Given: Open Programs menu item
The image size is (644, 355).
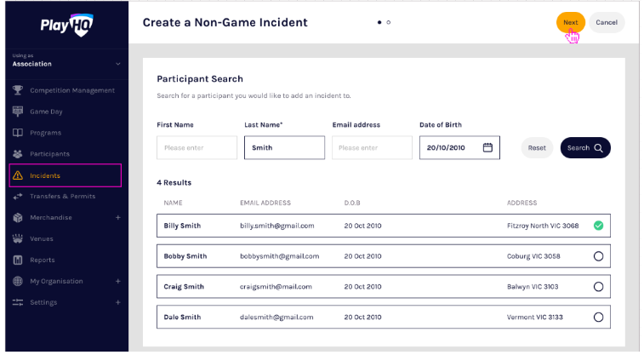Looking at the screenshot, I should pyautogui.click(x=46, y=133).
